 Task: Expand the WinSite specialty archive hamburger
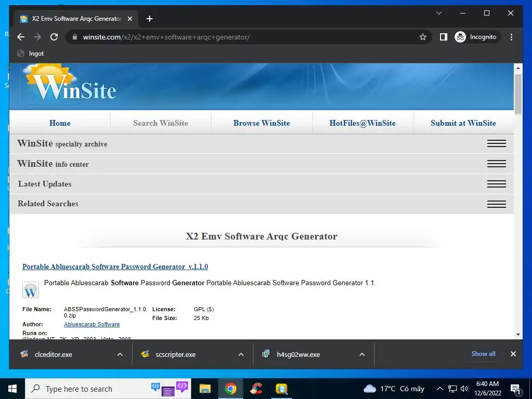tap(496, 143)
